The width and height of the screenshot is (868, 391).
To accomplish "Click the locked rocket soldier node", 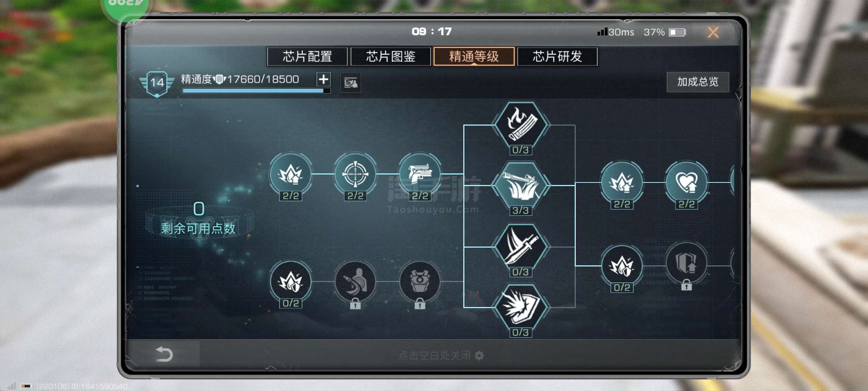I will click(355, 282).
